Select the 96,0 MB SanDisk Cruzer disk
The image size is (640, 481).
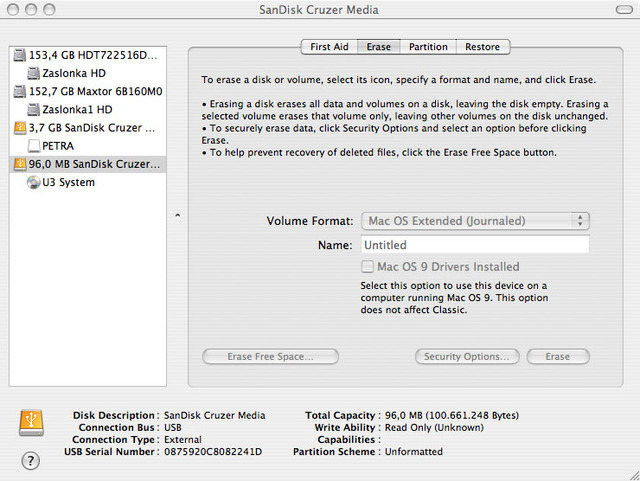[x=88, y=164]
